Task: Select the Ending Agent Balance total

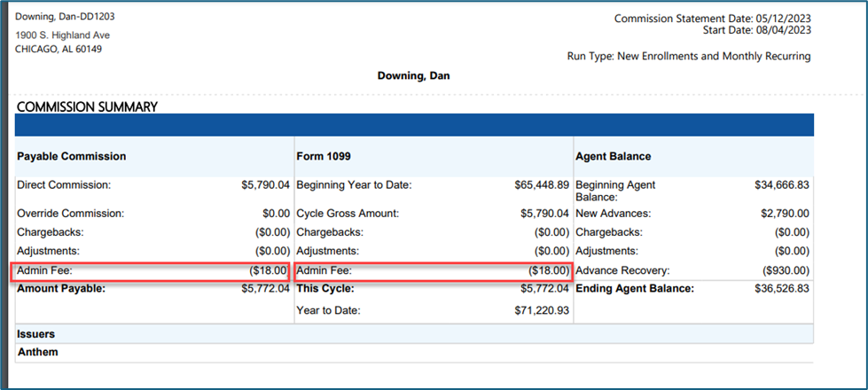Action: [782, 288]
